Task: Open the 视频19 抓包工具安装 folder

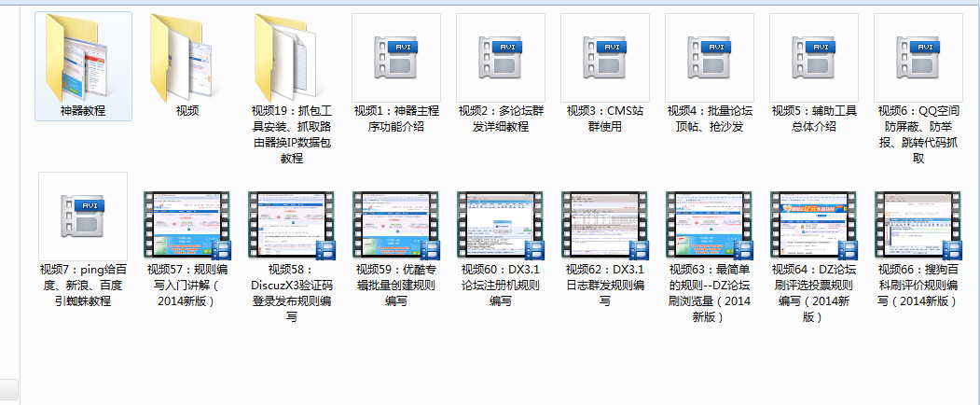Action: pos(291,58)
